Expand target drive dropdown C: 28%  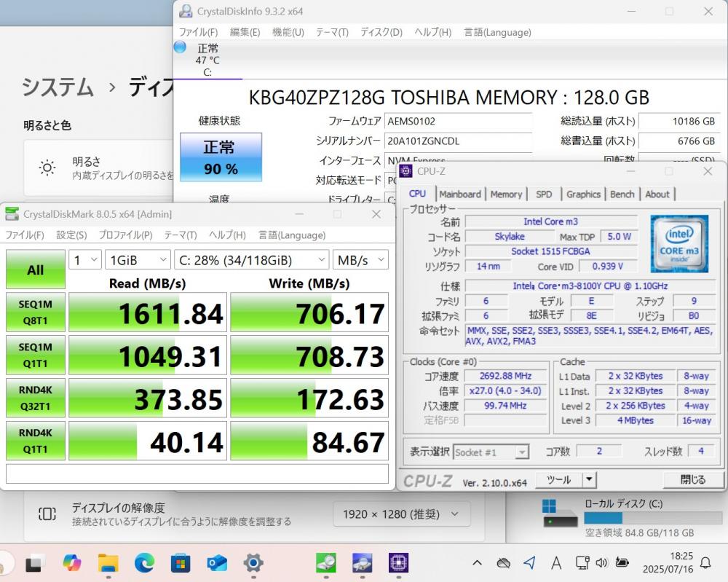click(x=251, y=259)
